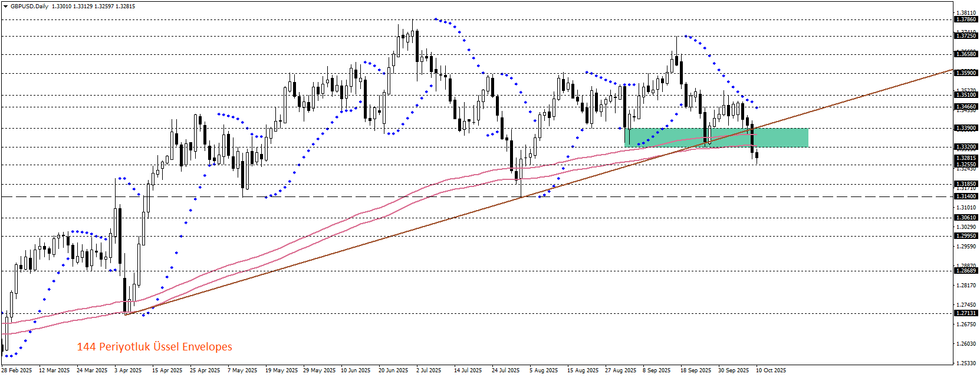Click the 28 Feb 2025 date label
Viewport: 980px width, 377px height.
(x=17, y=371)
